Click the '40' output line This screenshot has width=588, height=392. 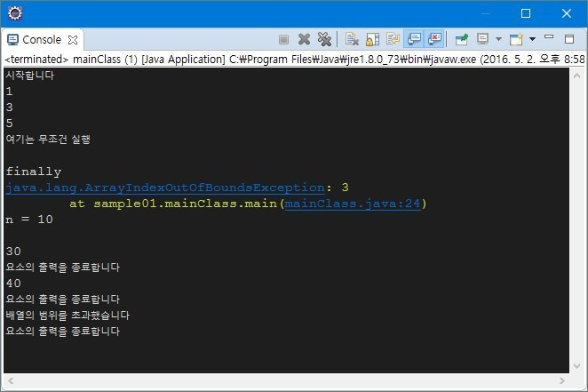tap(13, 284)
